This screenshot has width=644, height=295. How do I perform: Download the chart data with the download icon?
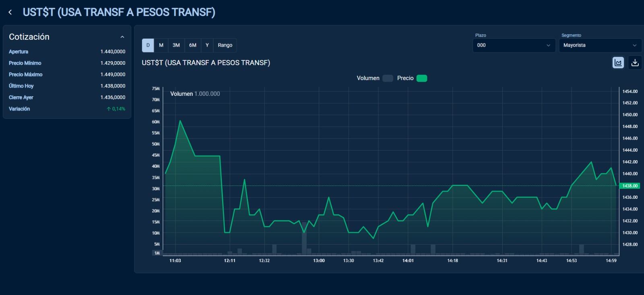635,62
